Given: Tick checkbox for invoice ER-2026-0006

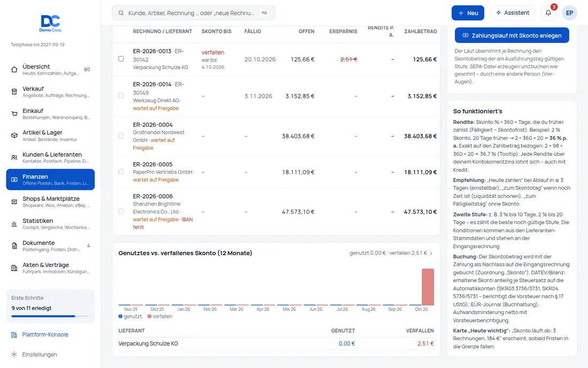Looking at the screenshot, I should [x=121, y=212].
